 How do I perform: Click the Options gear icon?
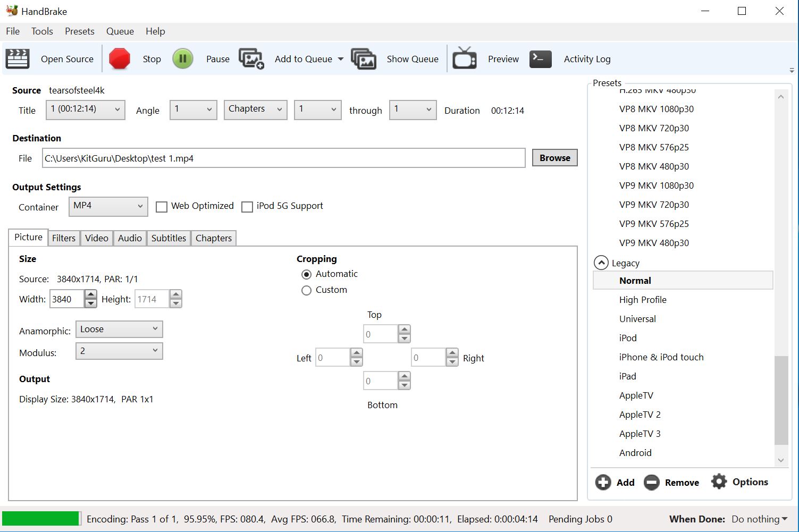719,482
